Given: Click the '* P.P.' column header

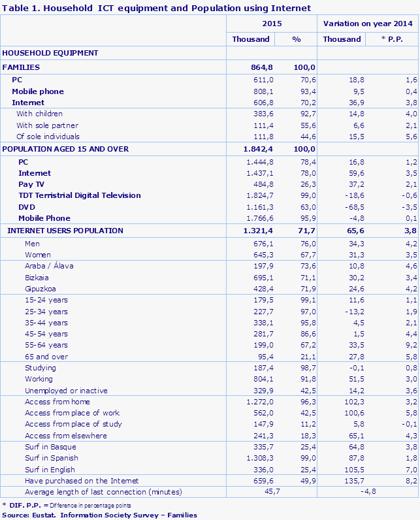Looking at the screenshot, I should pos(392,39).
